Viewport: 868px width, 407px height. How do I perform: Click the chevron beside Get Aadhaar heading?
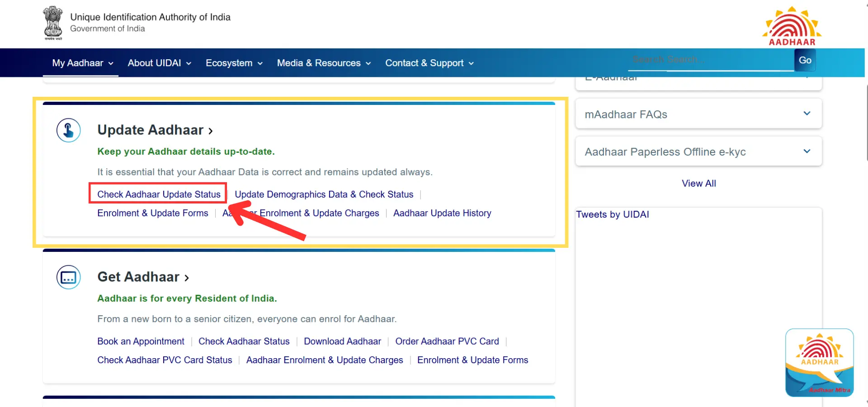[x=186, y=278]
